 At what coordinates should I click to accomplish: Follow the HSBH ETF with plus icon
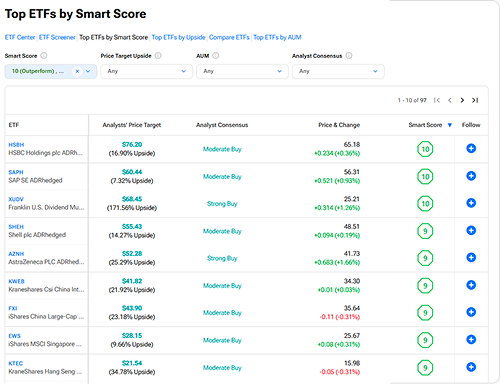tap(471, 148)
